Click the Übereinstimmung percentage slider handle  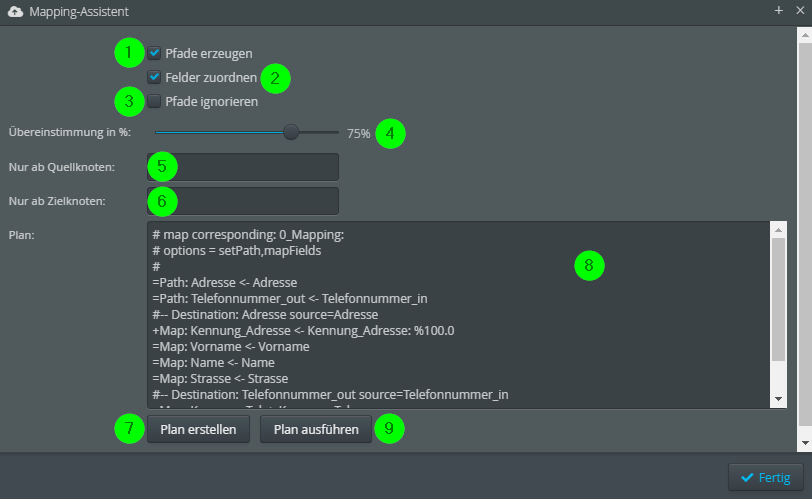click(291, 132)
